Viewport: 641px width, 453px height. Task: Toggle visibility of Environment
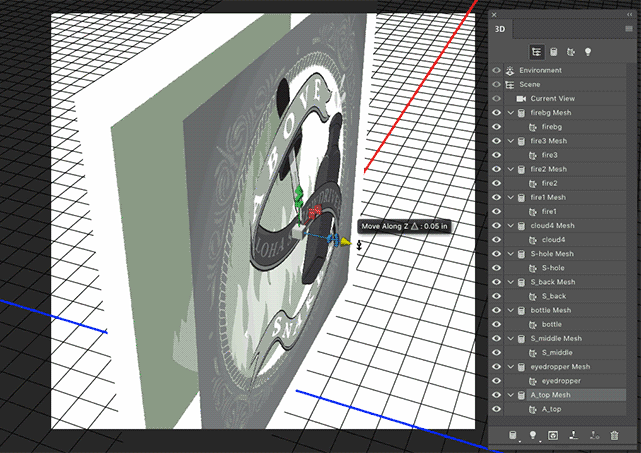tap(496, 70)
